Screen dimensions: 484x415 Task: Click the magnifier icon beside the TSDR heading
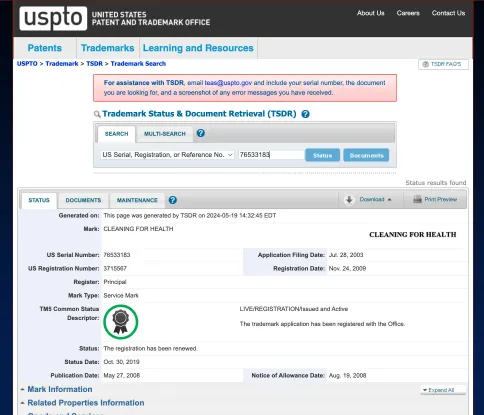[97, 114]
